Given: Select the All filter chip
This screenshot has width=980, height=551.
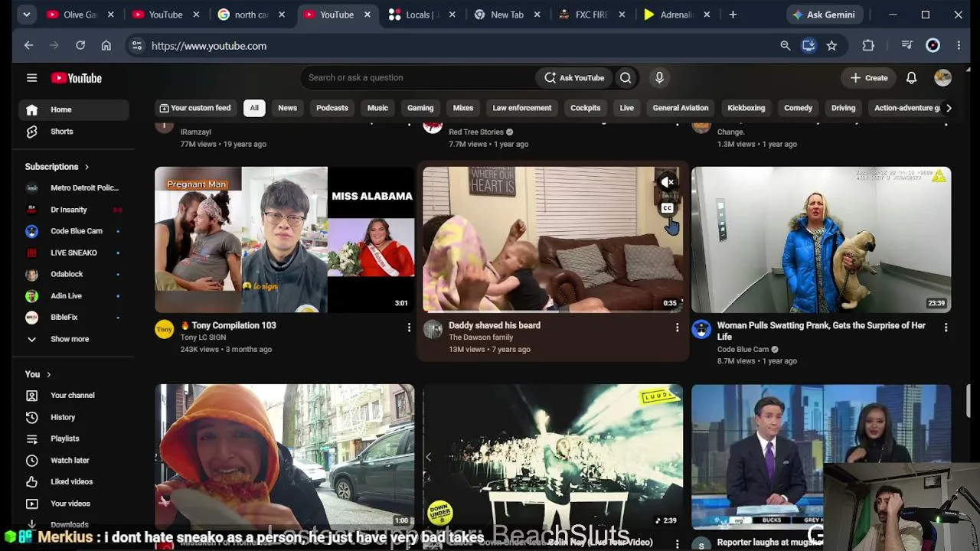Looking at the screenshot, I should 254,108.
